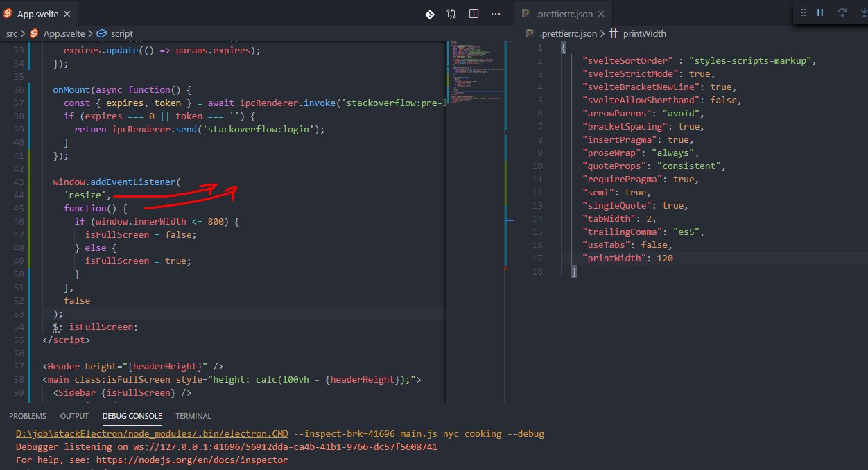Click the "useTabs" key

(x=609, y=245)
